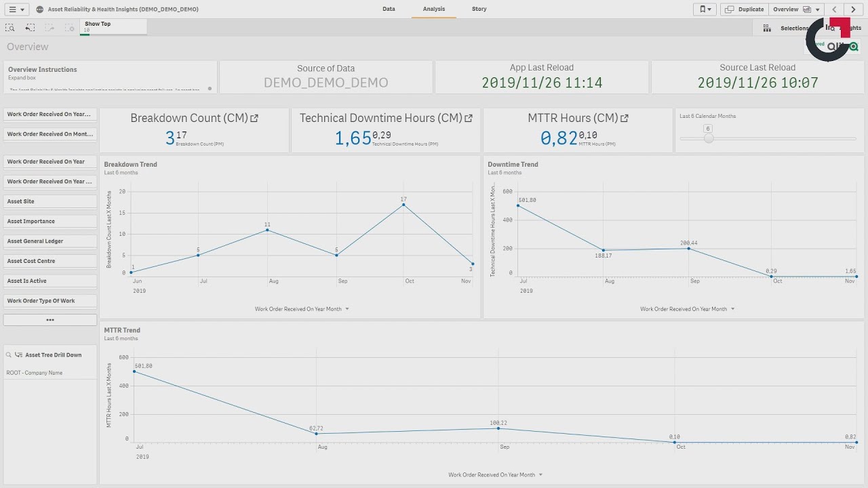This screenshot has width=868, height=488.
Task: Step back in selections
Action: (30, 28)
